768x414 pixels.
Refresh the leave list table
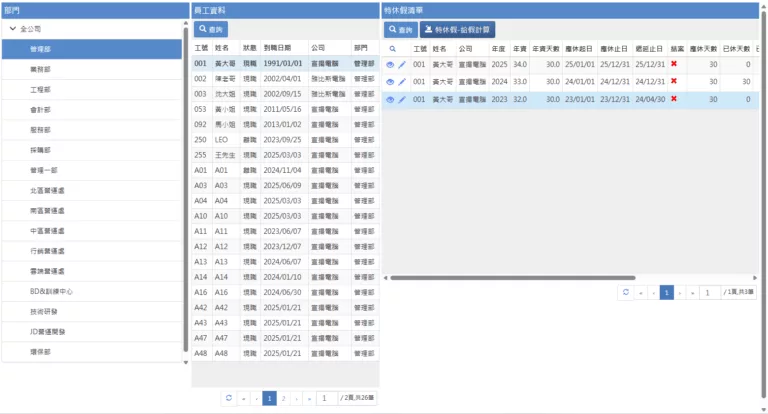coord(626,292)
